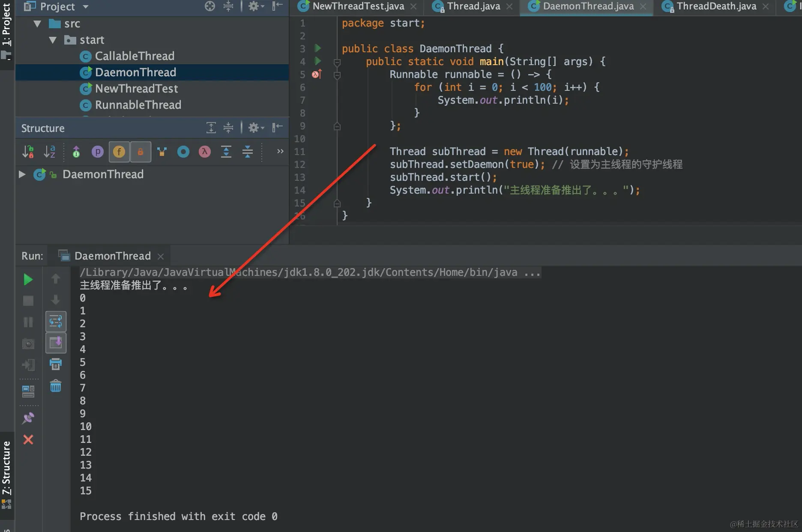The width and height of the screenshot is (802, 532).
Task: Click the locate-in-project target icon in Project header
Action: coord(210,6)
